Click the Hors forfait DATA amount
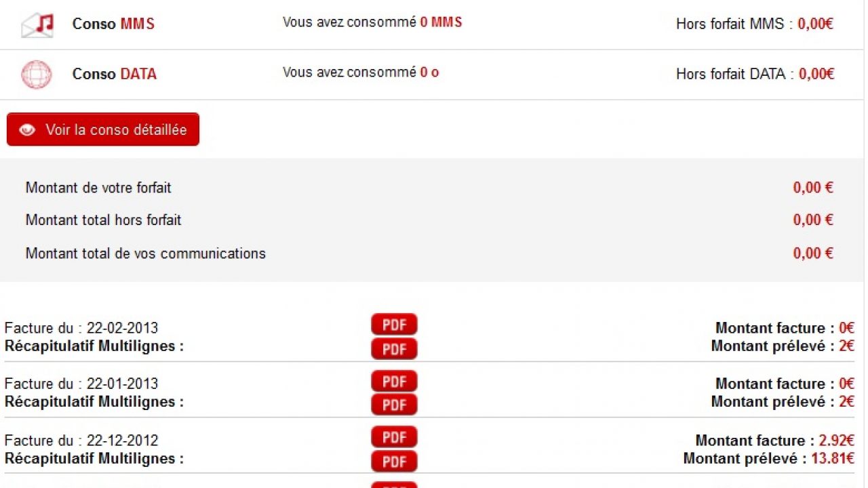This screenshot has width=868, height=488. coord(816,74)
